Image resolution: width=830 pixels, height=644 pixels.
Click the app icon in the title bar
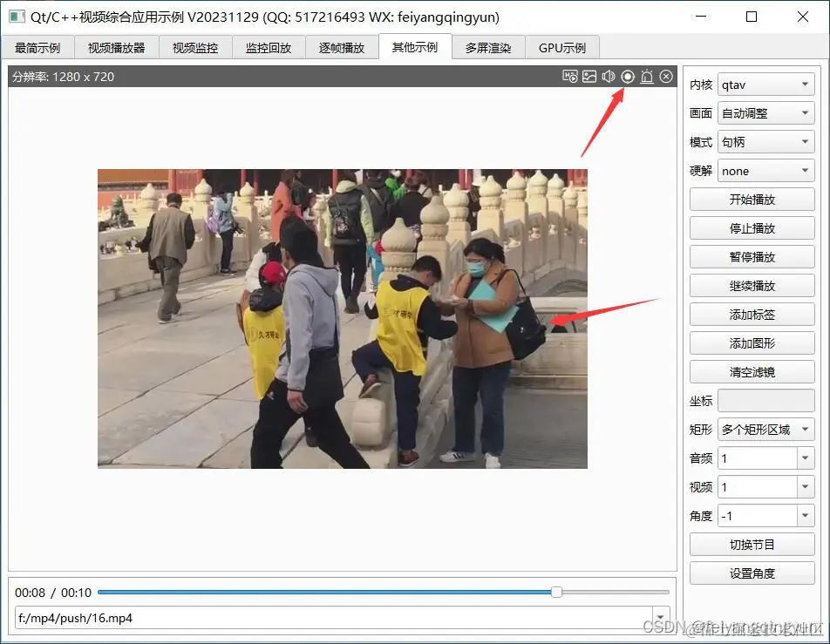(17, 17)
